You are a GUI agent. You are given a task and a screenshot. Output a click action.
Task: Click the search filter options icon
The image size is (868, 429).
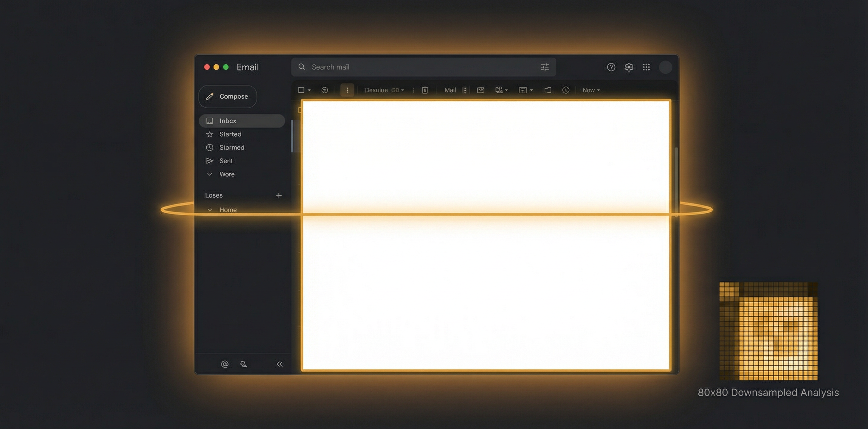[545, 67]
